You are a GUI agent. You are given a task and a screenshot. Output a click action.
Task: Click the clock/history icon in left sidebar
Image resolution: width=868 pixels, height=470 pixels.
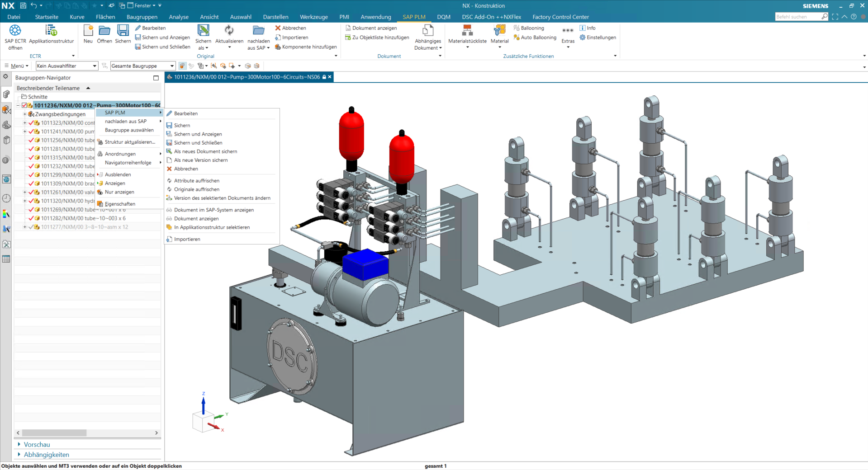pyautogui.click(x=6, y=199)
